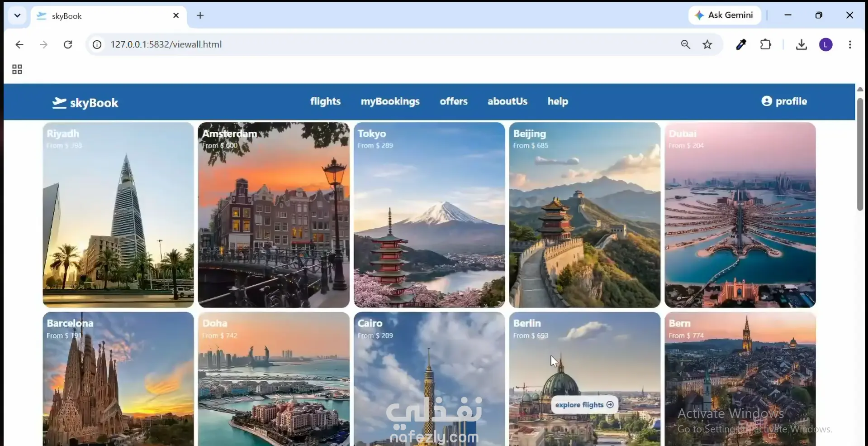
Task: Open the help menu item
Action: [558, 101]
